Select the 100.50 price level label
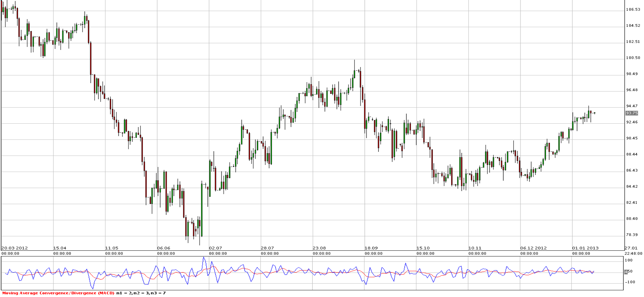The width and height of the screenshot is (644, 297). (633, 58)
